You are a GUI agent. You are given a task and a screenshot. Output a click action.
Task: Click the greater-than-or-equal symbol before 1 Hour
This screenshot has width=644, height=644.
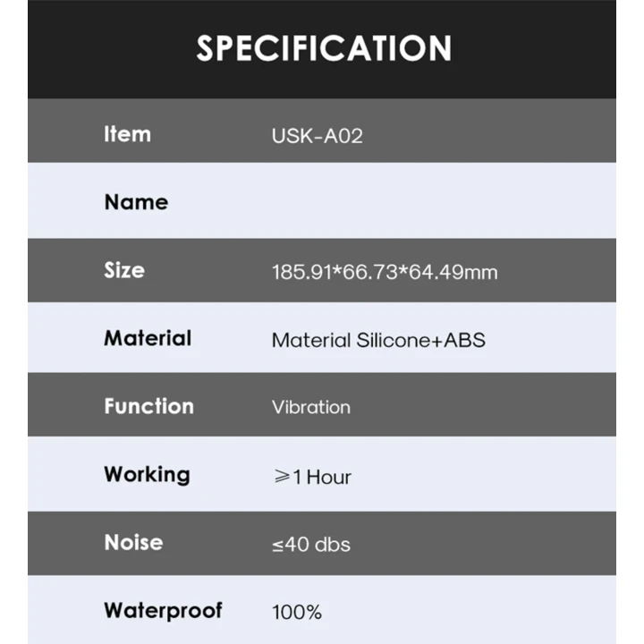coord(280,477)
